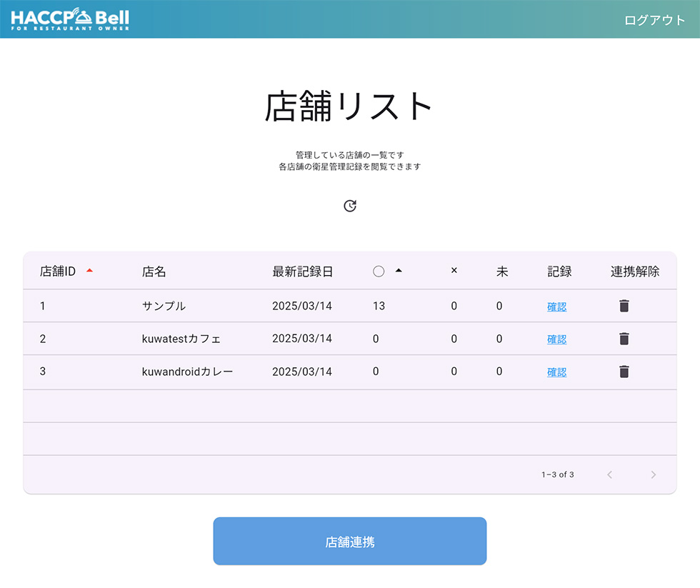Screen dimensions: 700x588
Task: Open 確認 link for サンプル
Action: 556,307
